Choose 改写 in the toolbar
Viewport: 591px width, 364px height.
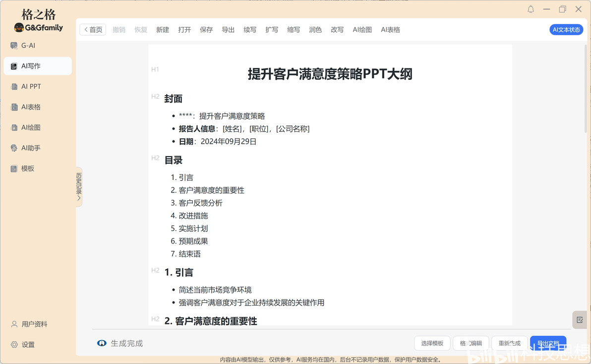coord(337,30)
